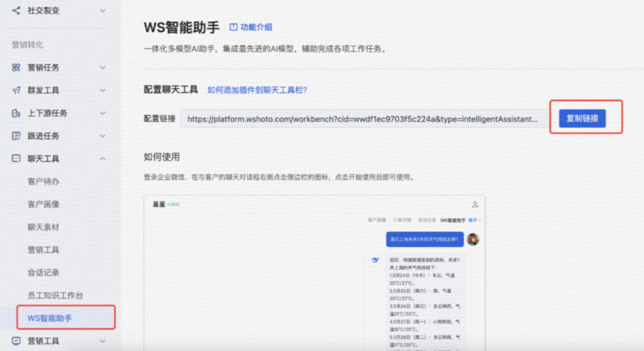644x351 pixels.
Task: Click the 营销任务 grid icon
Action: tap(16, 67)
